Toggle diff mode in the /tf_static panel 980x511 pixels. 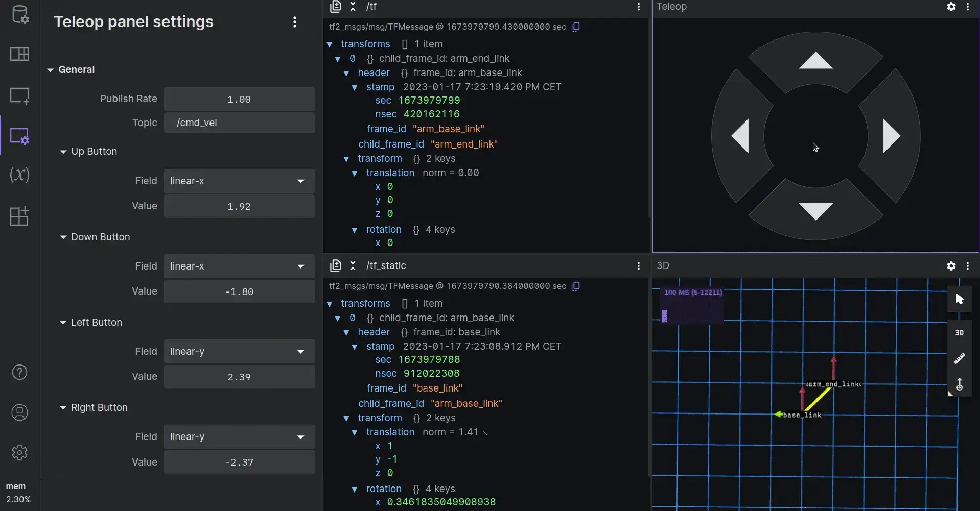[336, 265]
